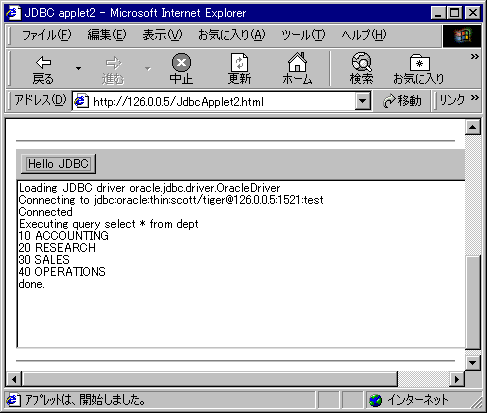Click the Refresh (更新) icon

240,62
